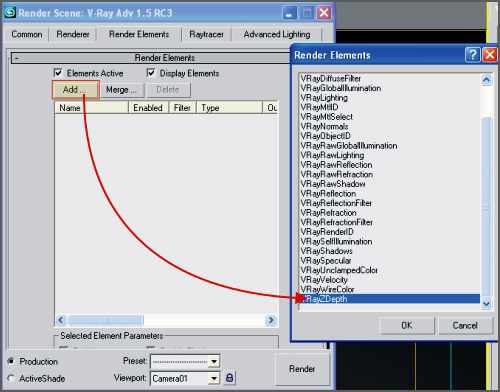The image size is (500, 392).
Task: Click the Type column header
Action: [229, 108]
